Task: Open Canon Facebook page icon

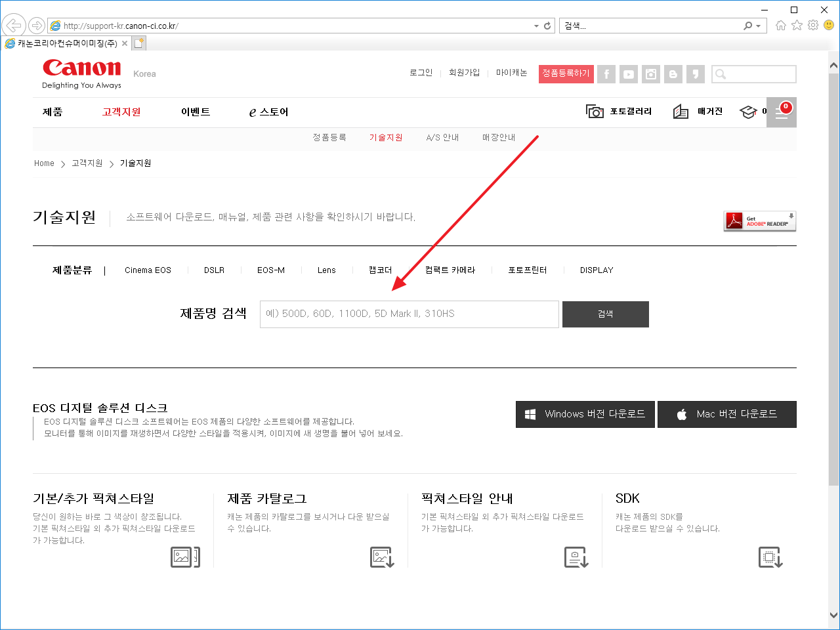Action: coord(606,74)
